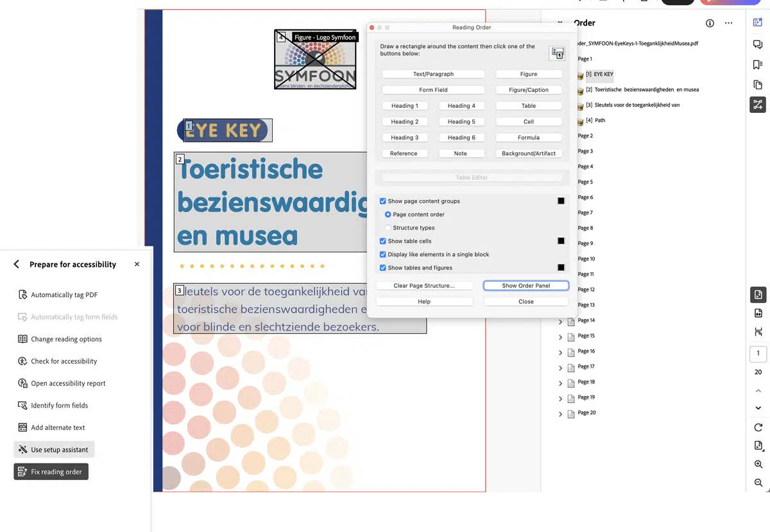This screenshot has width=770, height=532.
Task: Click Clear Page Structure button
Action: (424, 286)
